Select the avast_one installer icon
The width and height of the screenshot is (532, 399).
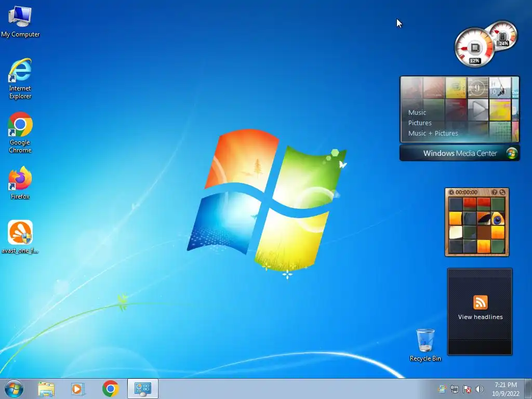(20, 237)
